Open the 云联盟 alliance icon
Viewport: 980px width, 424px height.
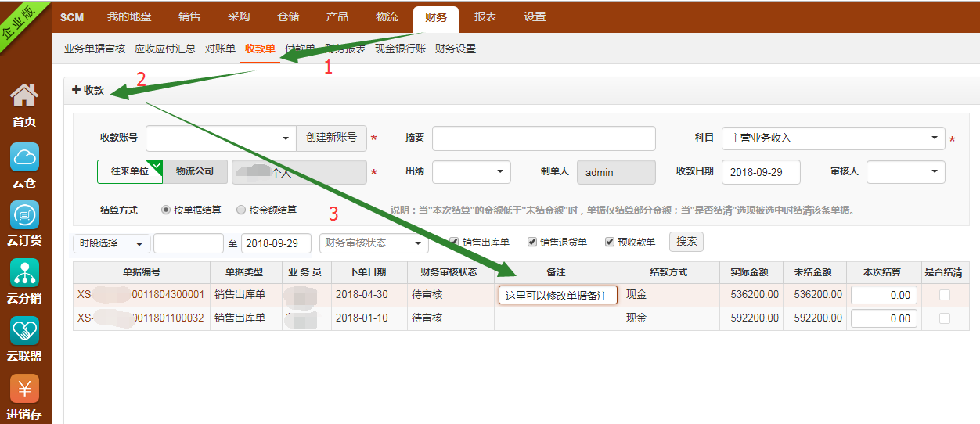point(24,331)
